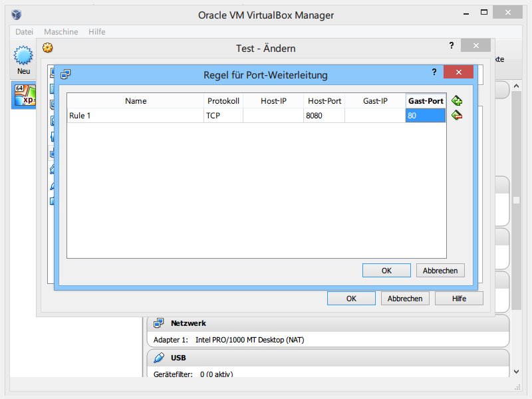Click the Hilfe button in settings dialog

[459, 298]
